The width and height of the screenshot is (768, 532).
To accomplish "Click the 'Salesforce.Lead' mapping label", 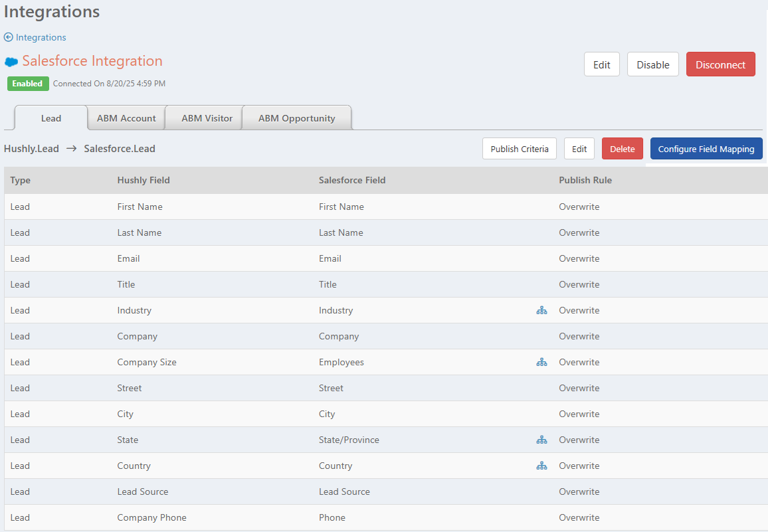I will [x=120, y=149].
